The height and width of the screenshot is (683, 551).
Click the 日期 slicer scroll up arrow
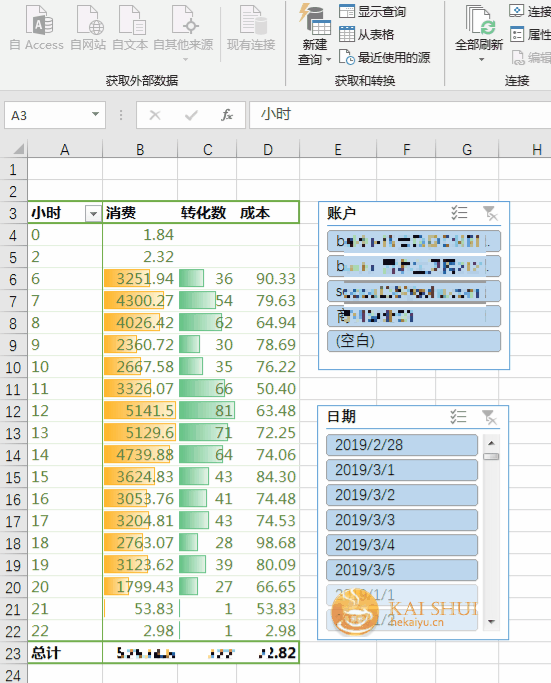tap(491, 443)
